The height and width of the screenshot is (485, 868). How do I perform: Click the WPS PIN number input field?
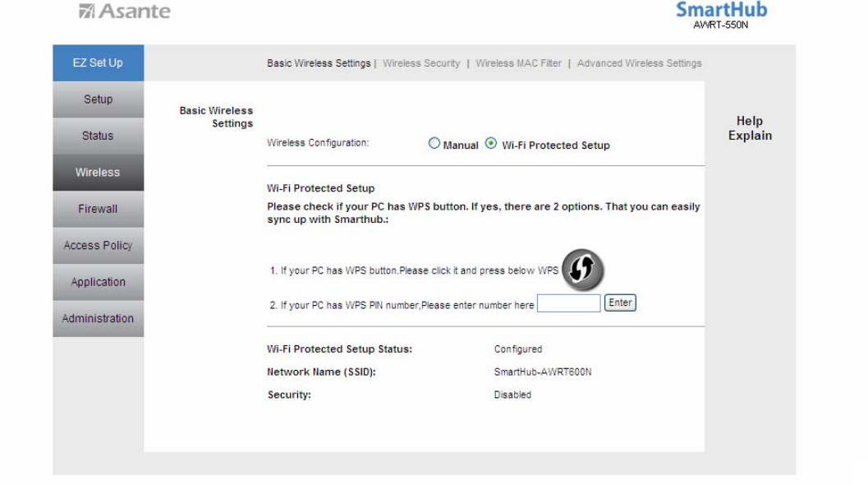pyautogui.click(x=568, y=303)
